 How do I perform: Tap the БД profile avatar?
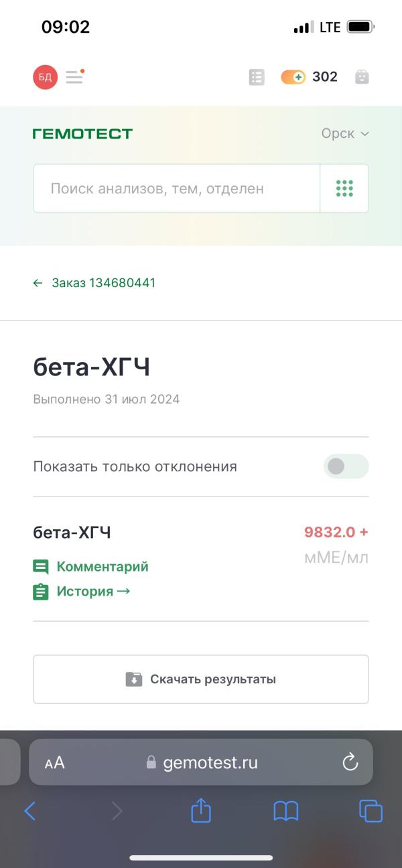(x=45, y=77)
